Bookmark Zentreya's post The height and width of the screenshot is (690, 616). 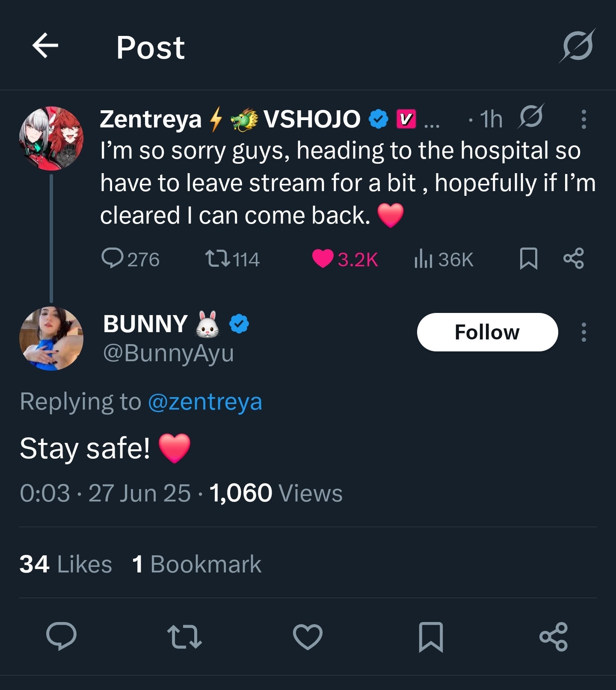coord(528,259)
